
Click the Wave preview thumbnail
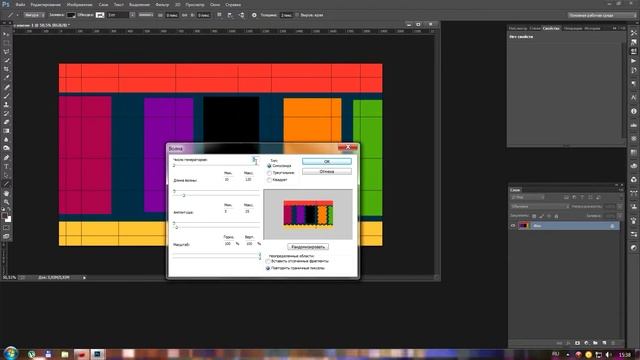(x=308, y=214)
